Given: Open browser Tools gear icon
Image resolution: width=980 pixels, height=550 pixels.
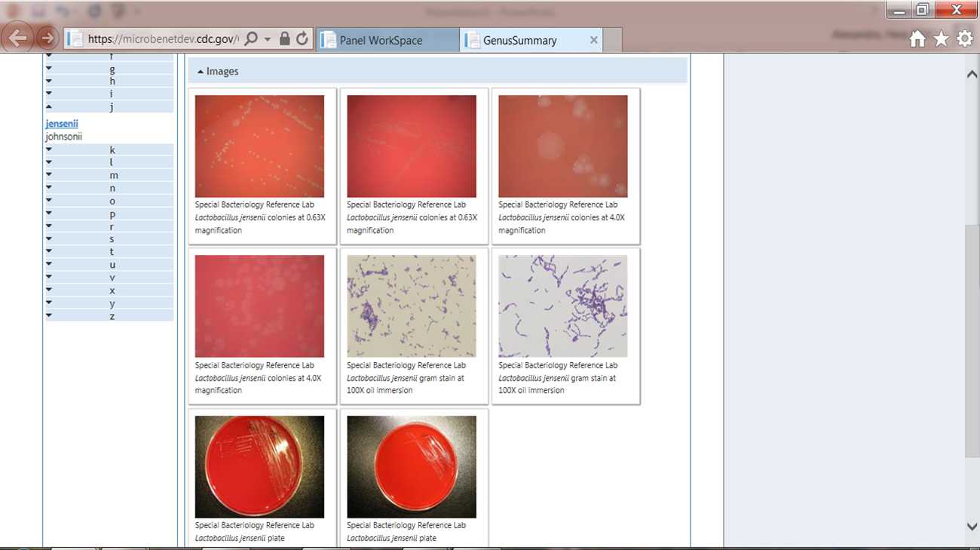Looking at the screenshot, I should coord(965,39).
